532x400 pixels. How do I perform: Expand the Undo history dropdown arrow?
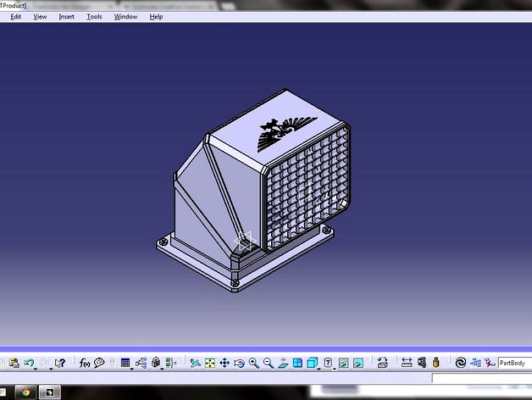click(x=36, y=366)
